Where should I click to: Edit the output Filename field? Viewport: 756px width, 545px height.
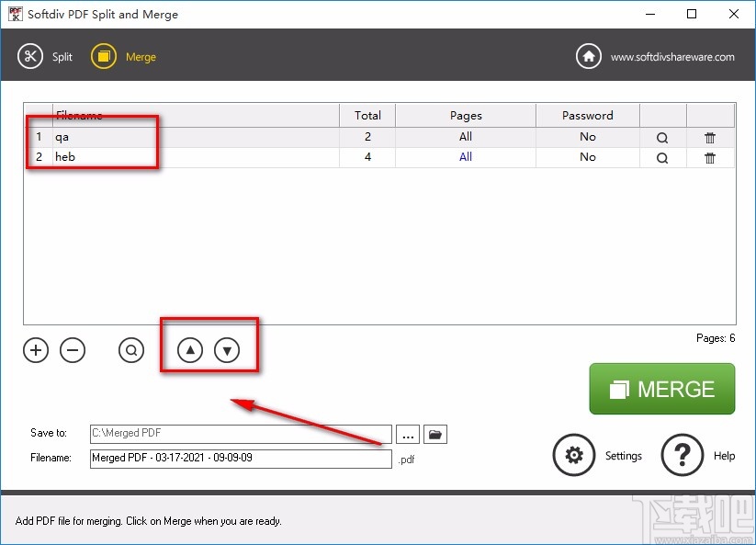(241, 459)
